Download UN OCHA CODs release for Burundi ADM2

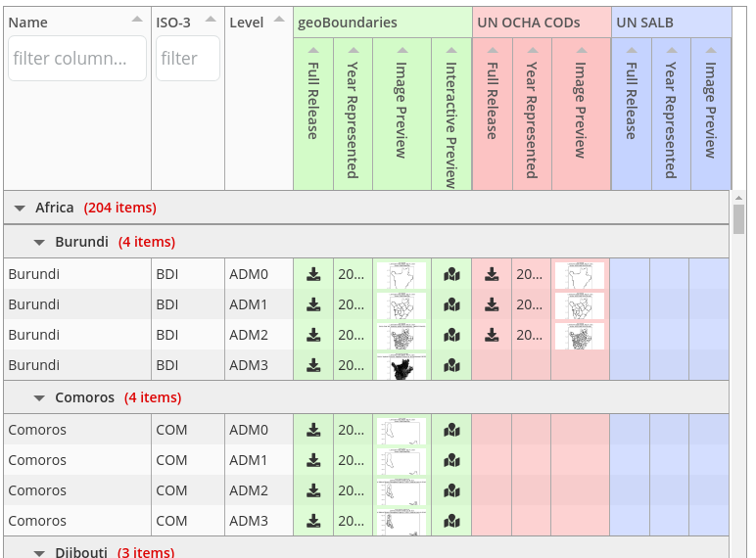[492, 335]
